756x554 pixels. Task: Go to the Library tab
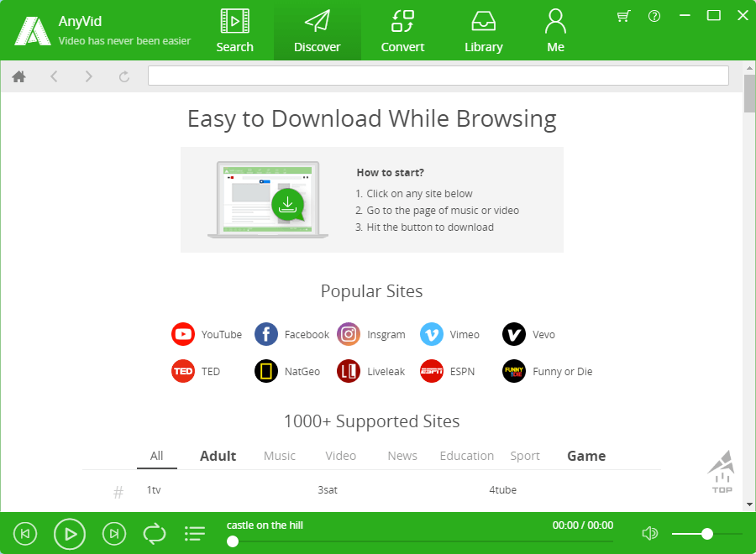click(x=484, y=31)
